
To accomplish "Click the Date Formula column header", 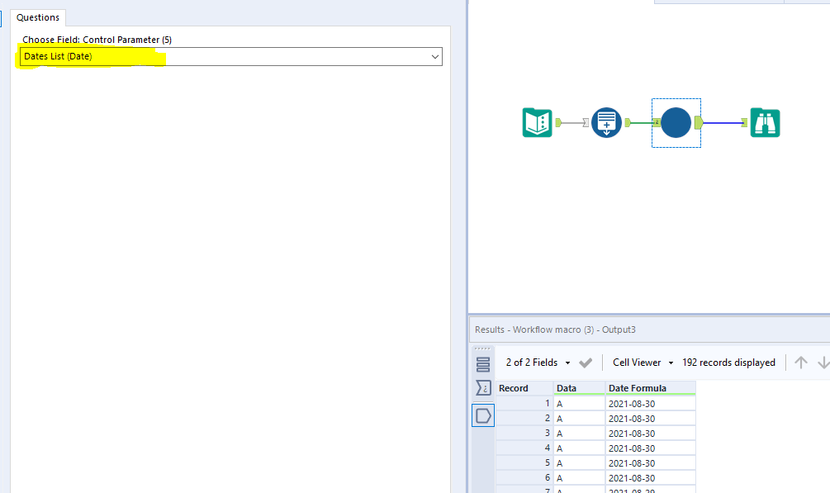I will (x=650, y=388).
